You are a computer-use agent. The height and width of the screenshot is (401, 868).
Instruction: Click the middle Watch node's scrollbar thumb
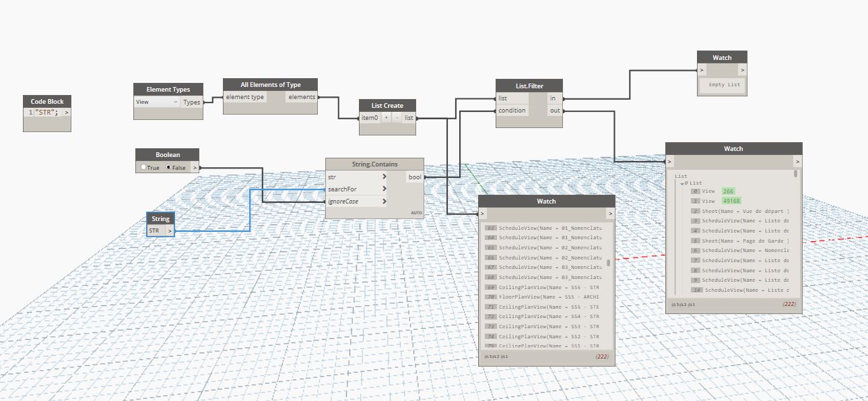click(609, 263)
